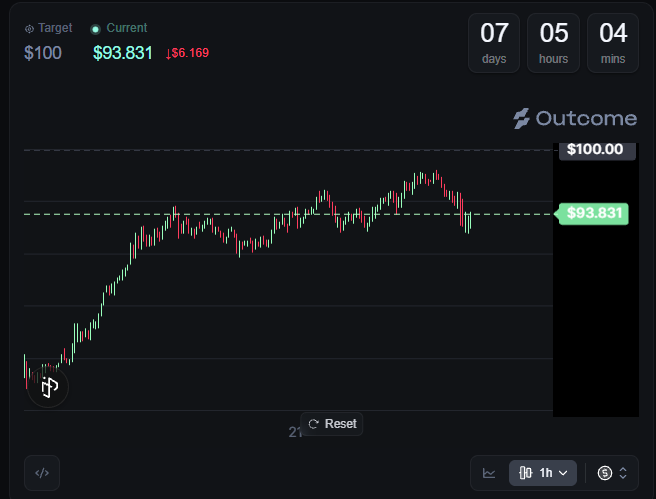656x499 pixels.
Task: Click the candlestick icon in interval selector
Action: point(525,473)
